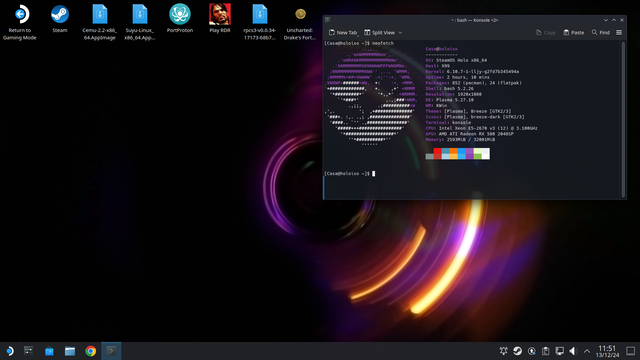Click the GPU Radeon RX 580 line
Screen dimensions: 640x360
pyautogui.click(x=469, y=134)
